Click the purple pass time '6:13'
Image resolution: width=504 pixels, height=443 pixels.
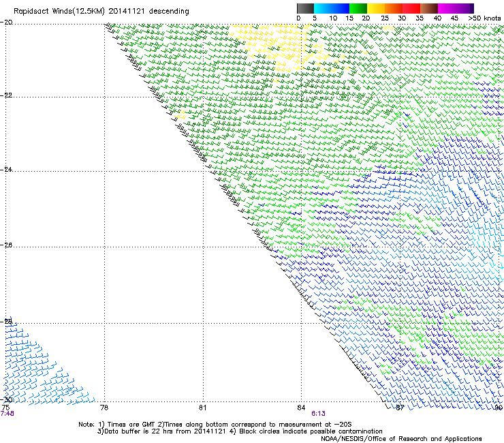(x=318, y=414)
